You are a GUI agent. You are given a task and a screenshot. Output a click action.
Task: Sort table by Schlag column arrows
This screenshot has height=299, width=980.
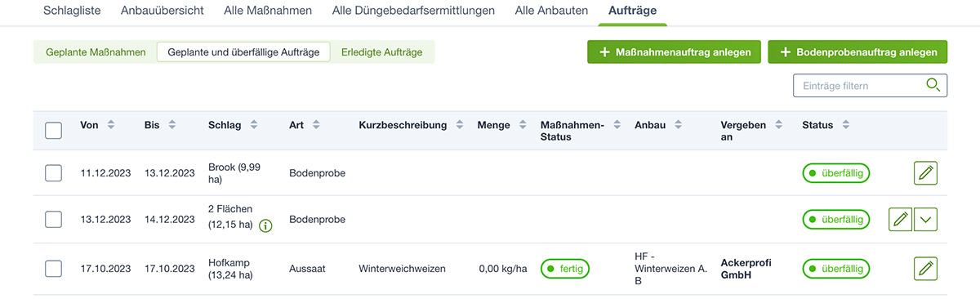254,125
